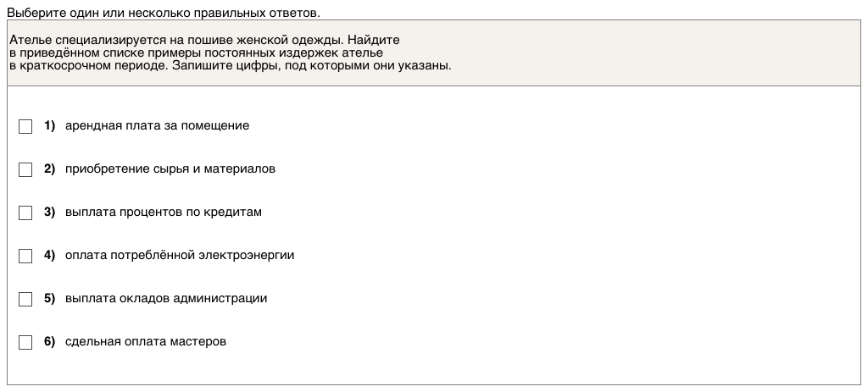
Task: Enable the checkbox next to option 3
Action: [x=25, y=213]
